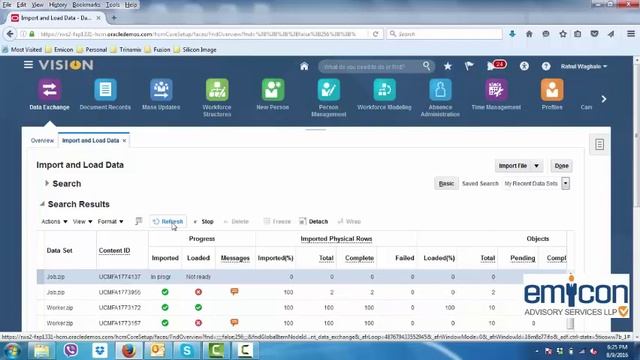Open messages icon for Job.zip UCMFA1773955

234,292
